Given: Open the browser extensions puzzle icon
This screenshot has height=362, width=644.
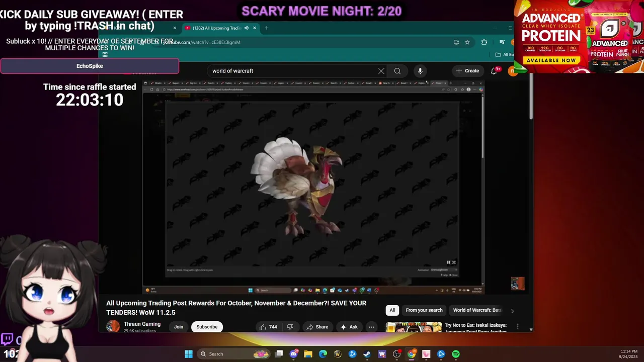Looking at the screenshot, I should pos(484,42).
